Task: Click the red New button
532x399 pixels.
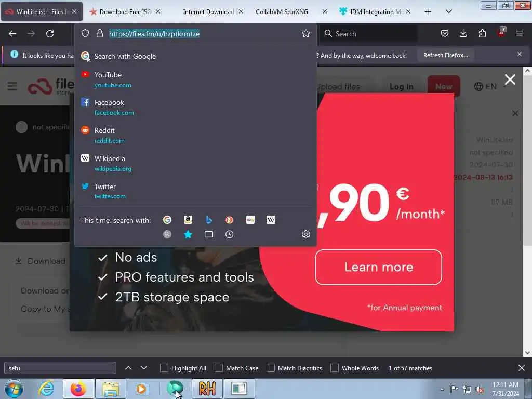Action: [x=444, y=87]
